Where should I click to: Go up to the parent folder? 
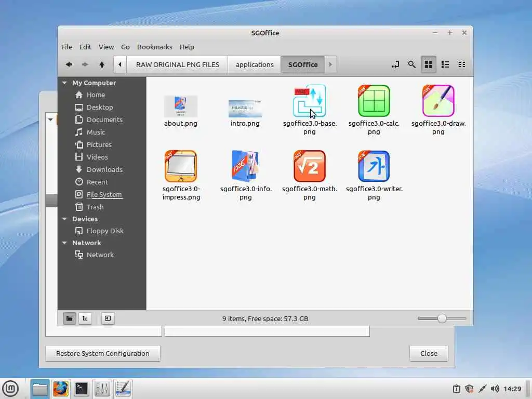[102, 64]
